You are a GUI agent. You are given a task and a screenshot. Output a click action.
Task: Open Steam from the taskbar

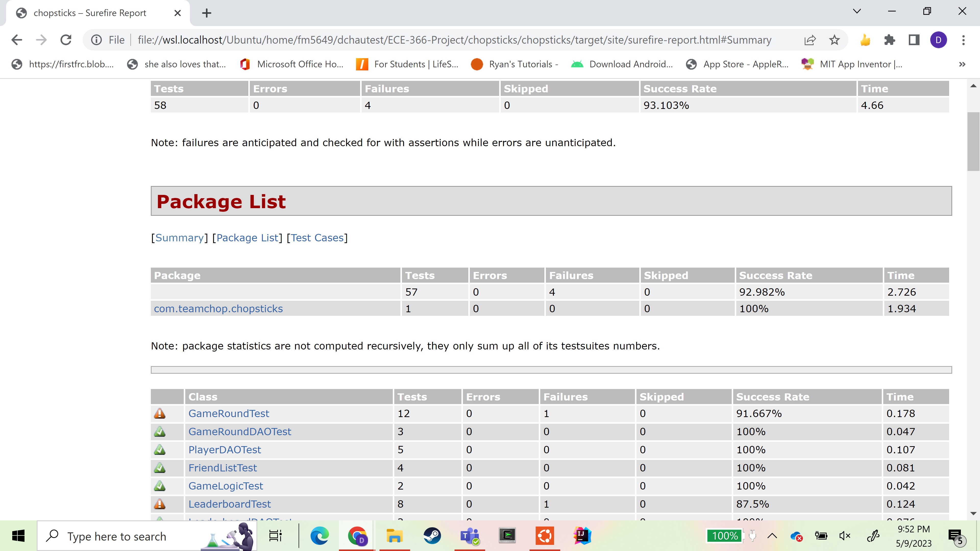(x=432, y=536)
